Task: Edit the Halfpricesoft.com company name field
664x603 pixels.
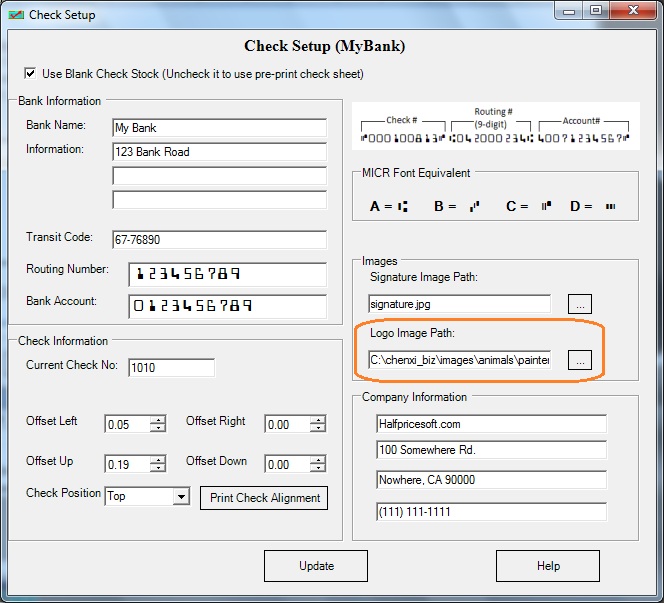Action: pos(491,424)
